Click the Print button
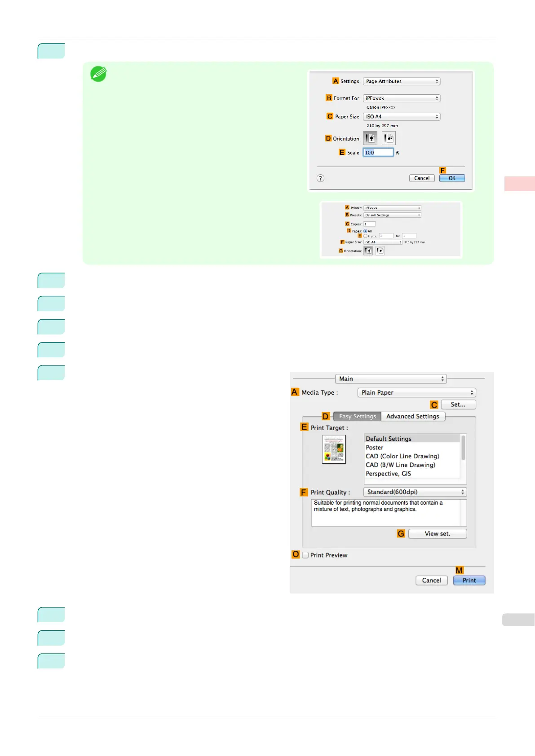The width and height of the screenshot is (535, 756). point(469,580)
